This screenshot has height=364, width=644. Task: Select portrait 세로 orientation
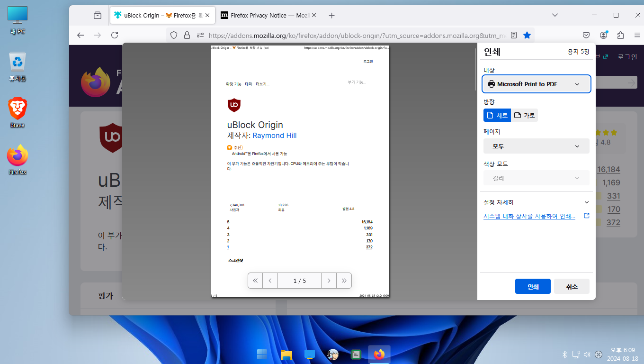click(x=497, y=115)
